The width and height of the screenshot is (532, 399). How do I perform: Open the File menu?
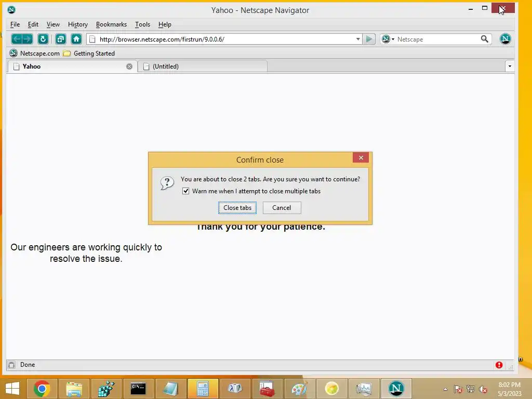15,24
